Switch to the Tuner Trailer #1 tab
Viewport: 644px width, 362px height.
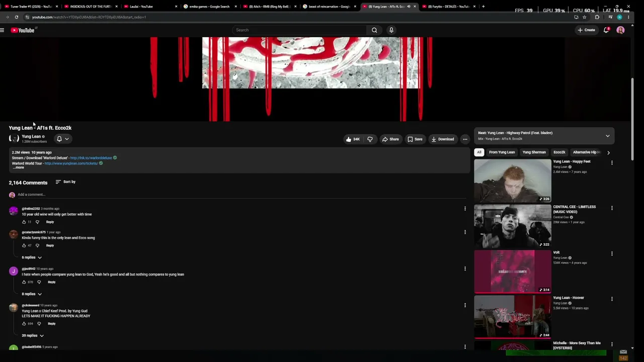(31, 7)
